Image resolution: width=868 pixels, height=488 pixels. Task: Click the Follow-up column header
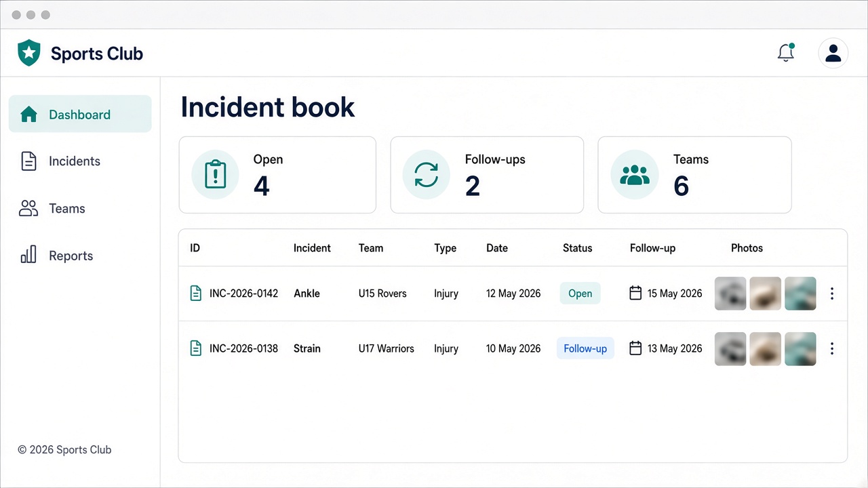[652, 248]
